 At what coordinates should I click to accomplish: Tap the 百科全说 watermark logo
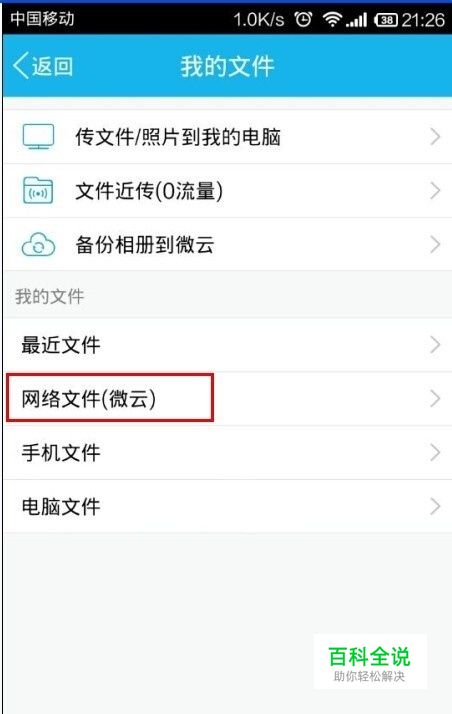[x=370, y=662]
